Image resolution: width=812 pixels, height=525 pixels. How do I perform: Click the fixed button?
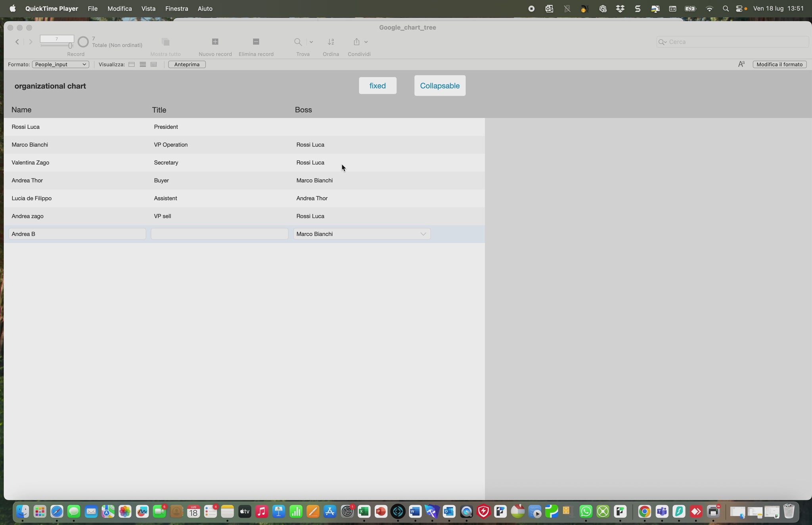pyautogui.click(x=377, y=86)
